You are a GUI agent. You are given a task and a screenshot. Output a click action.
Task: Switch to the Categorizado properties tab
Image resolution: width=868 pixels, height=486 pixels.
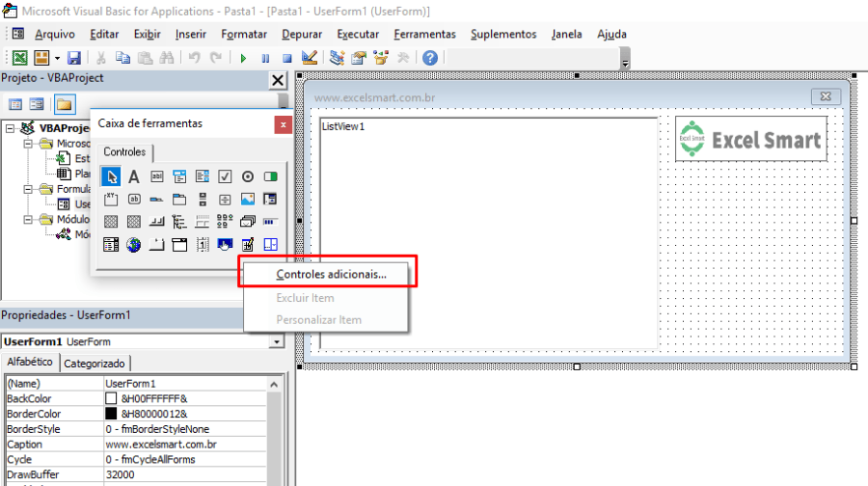pyautogui.click(x=95, y=364)
